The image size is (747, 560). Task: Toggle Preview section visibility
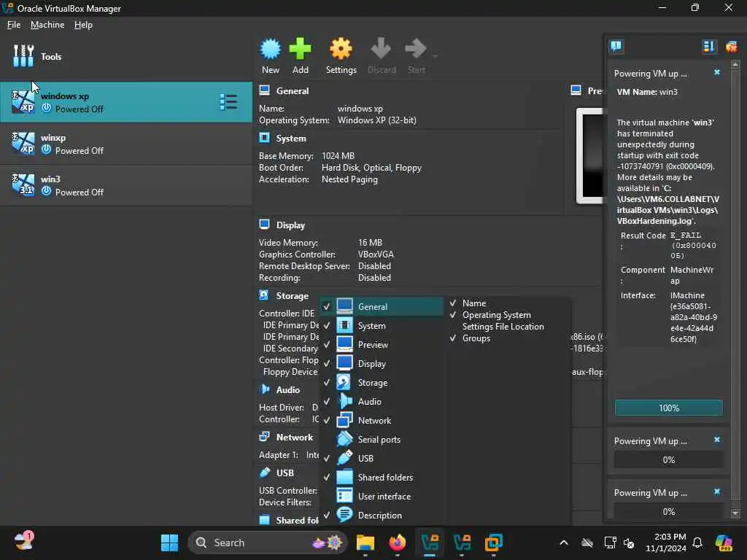click(x=382, y=345)
